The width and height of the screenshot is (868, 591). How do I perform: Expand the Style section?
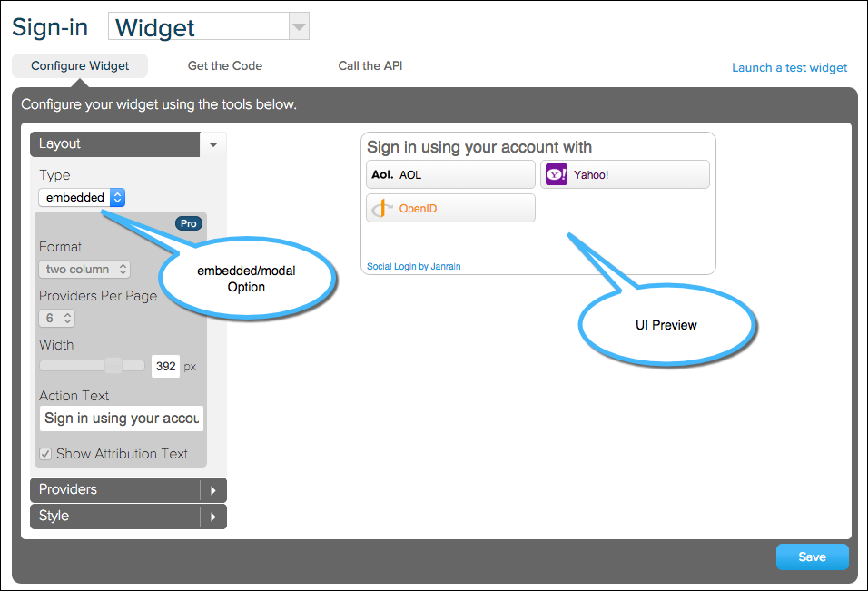click(213, 517)
